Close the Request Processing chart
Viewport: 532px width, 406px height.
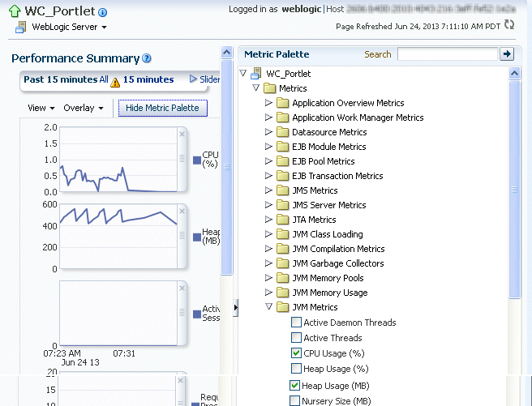(x=181, y=380)
